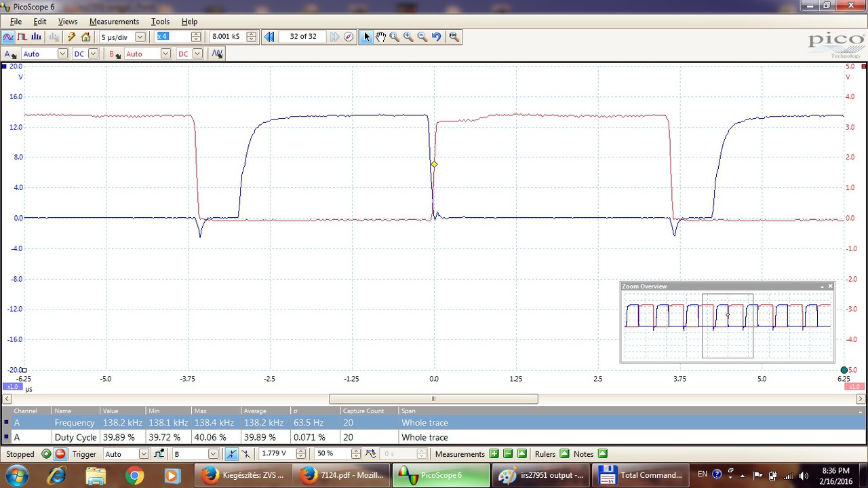Viewport: 868px width, 488px height.
Task: Start capturing with the green Go button
Action: pos(46,454)
